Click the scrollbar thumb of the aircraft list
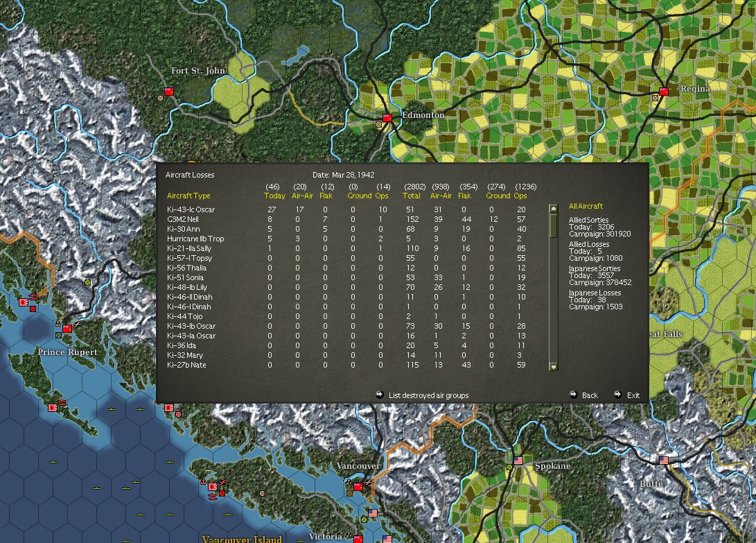The image size is (756, 543). click(554, 226)
